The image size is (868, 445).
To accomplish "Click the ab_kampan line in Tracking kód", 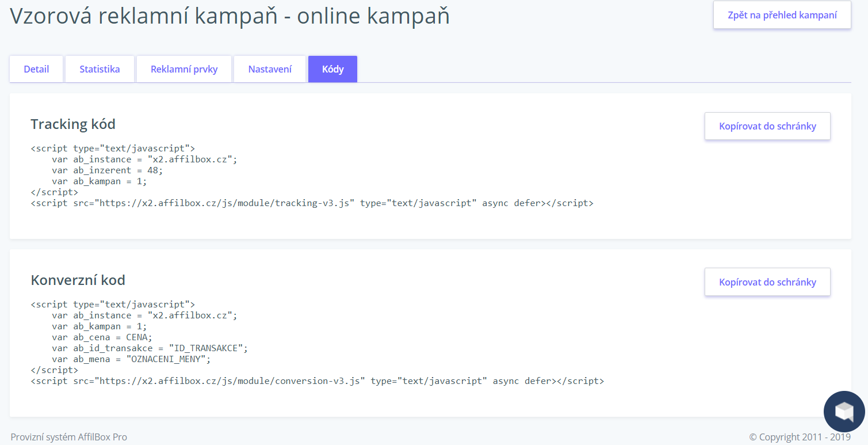I will (100, 181).
